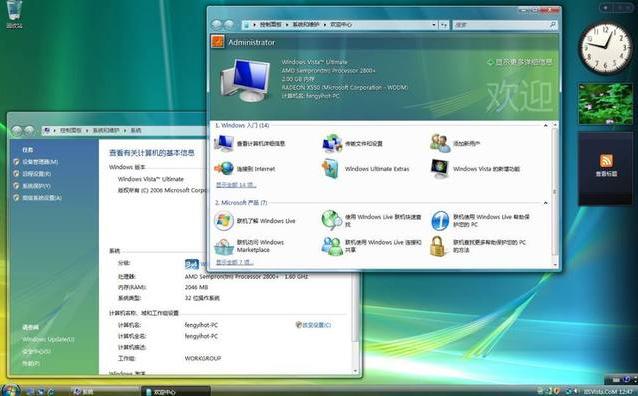
Task: Click Windows Live online search globe icon
Action: point(332,220)
